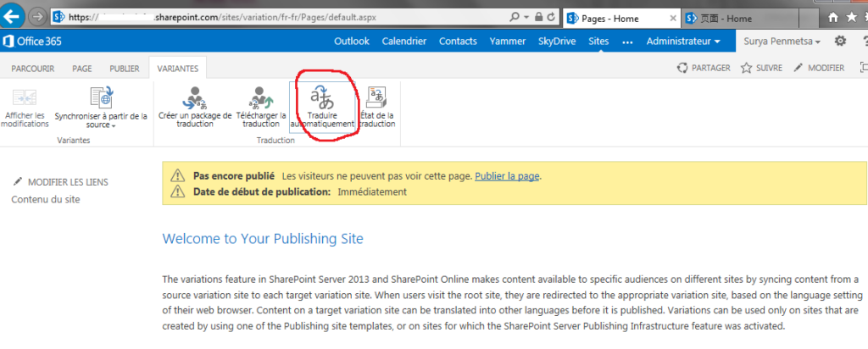Click the 'Publier la page' link

click(x=507, y=176)
